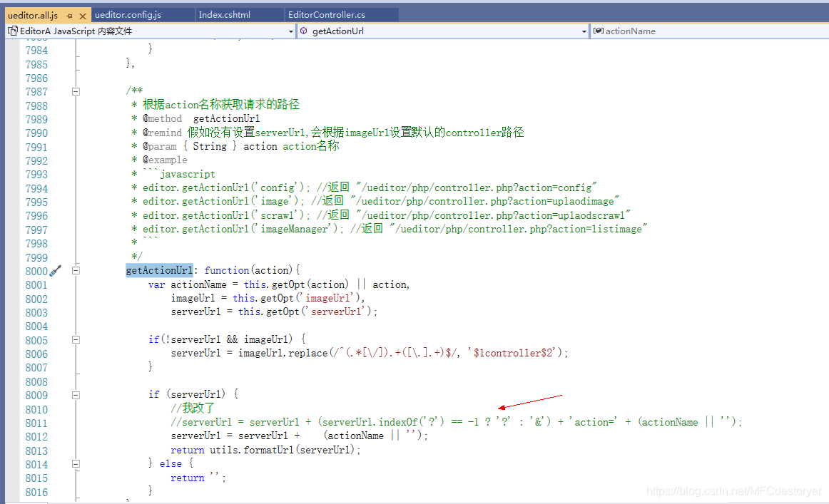This screenshot has height=504, width=829.
Task: Click the actionName field icon
Action: pos(598,31)
